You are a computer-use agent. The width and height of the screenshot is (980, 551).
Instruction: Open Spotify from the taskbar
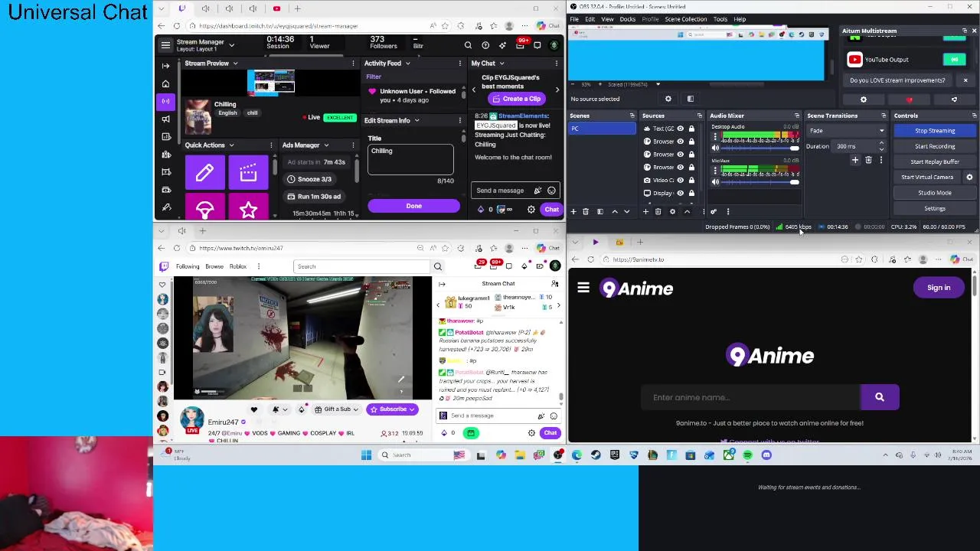point(747,455)
